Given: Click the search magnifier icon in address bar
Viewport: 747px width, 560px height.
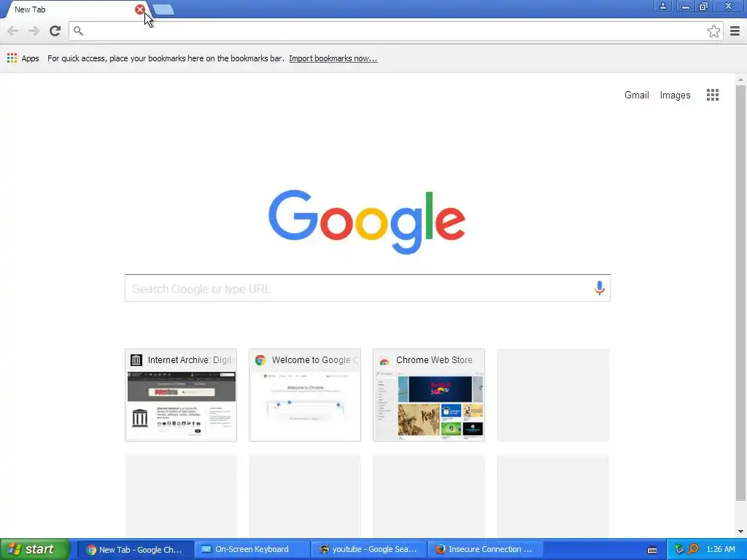Looking at the screenshot, I should click(x=78, y=31).
